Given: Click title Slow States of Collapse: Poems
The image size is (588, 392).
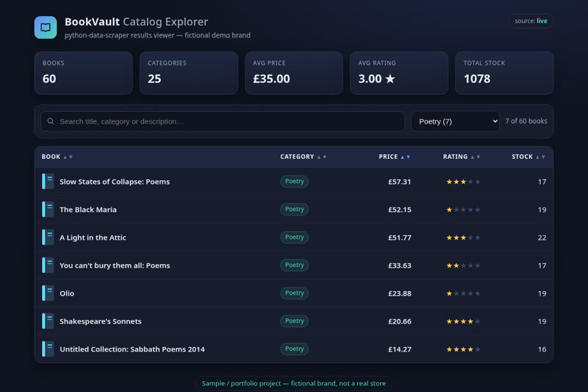Looking at the screenshot, I should point(115,182).
